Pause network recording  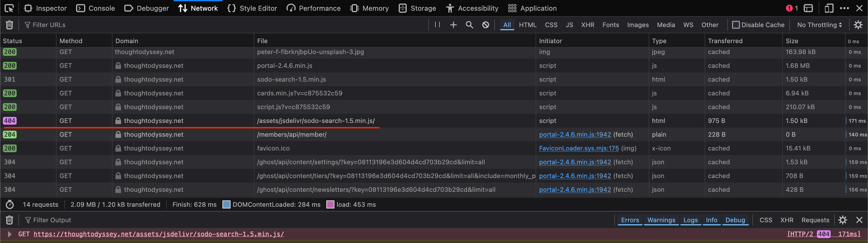[x=437, y=25]
